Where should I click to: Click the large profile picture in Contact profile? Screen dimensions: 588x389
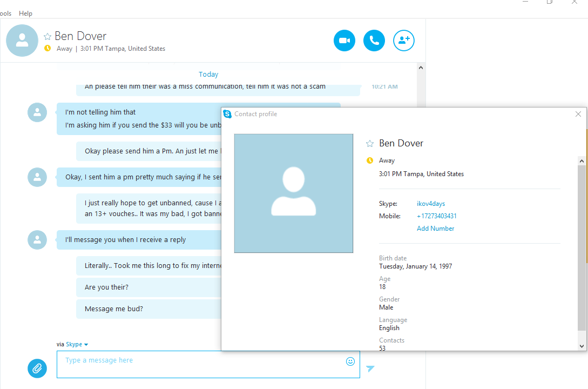(x=294, y=193)
